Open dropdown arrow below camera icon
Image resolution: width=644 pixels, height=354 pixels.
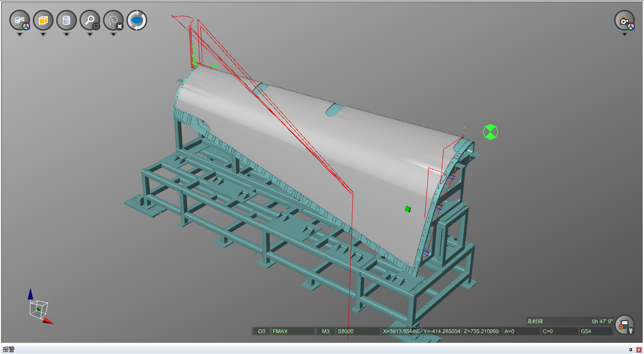click(x=625, y=34)
